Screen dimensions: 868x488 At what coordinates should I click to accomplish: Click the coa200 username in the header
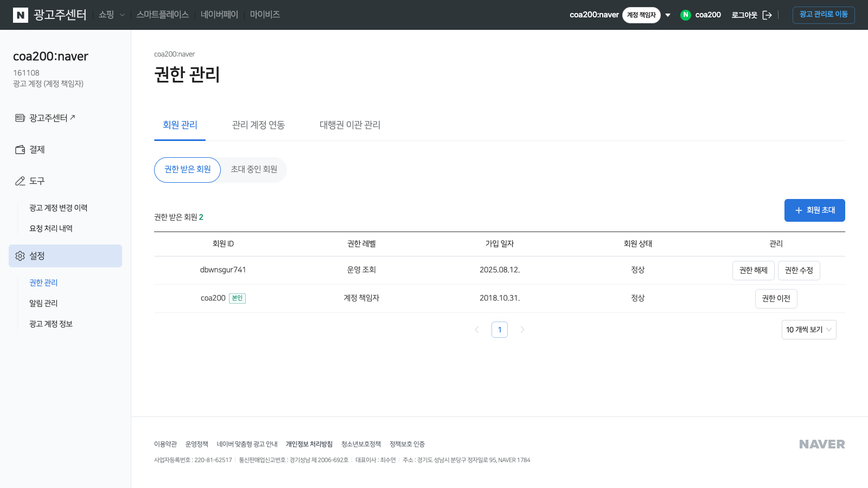pos(708,15)
